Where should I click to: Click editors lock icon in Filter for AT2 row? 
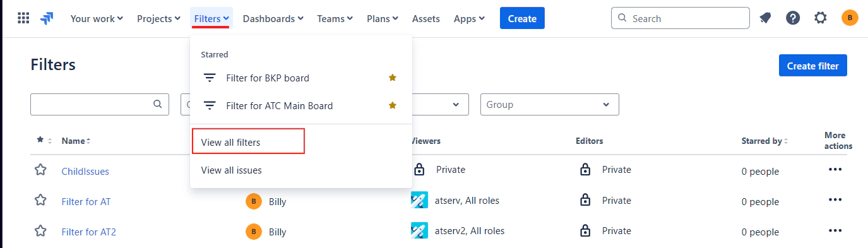pos(585,230)
